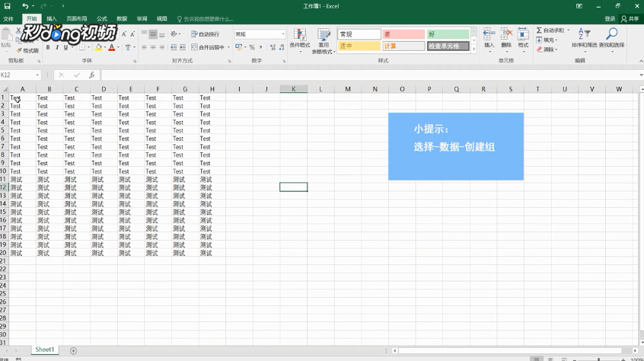Toggle Italic formatting
The image size is (644, 361).
pos(56,48)
